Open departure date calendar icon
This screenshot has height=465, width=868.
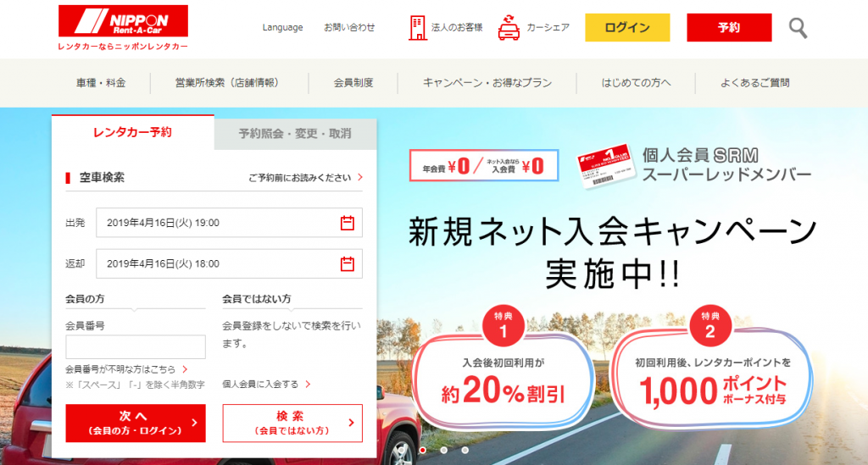click(x=347, y=223)
